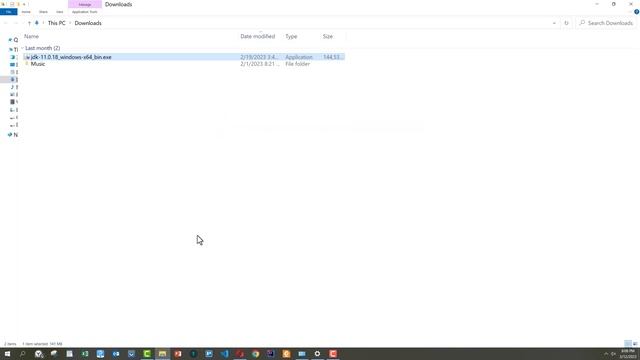The height and width of the screenshot is (360, 640).
Task: Click the New folder icon in the quick access toolbar
Action: click(x=18, y=4)
